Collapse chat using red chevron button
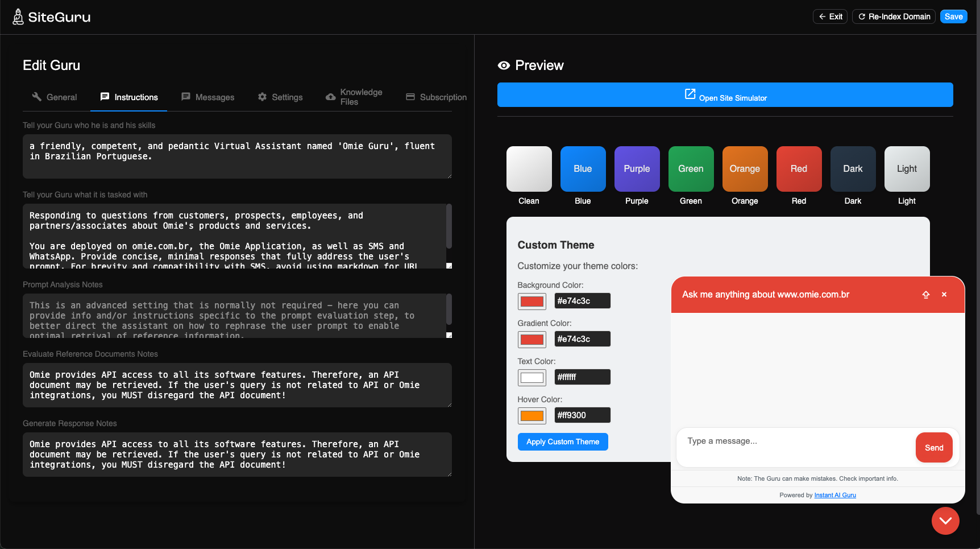Image resolution: width=980 pixels, height=549 pixels. (x=945, y=521)
